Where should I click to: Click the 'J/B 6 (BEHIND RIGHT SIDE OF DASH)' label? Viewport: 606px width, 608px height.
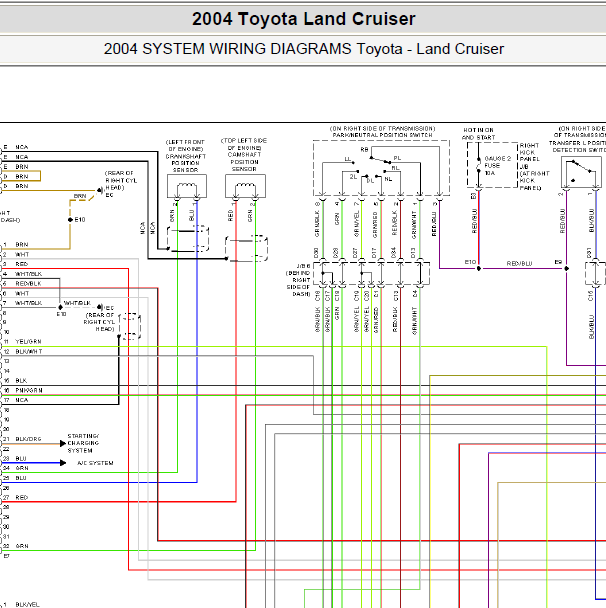[298, 280]
